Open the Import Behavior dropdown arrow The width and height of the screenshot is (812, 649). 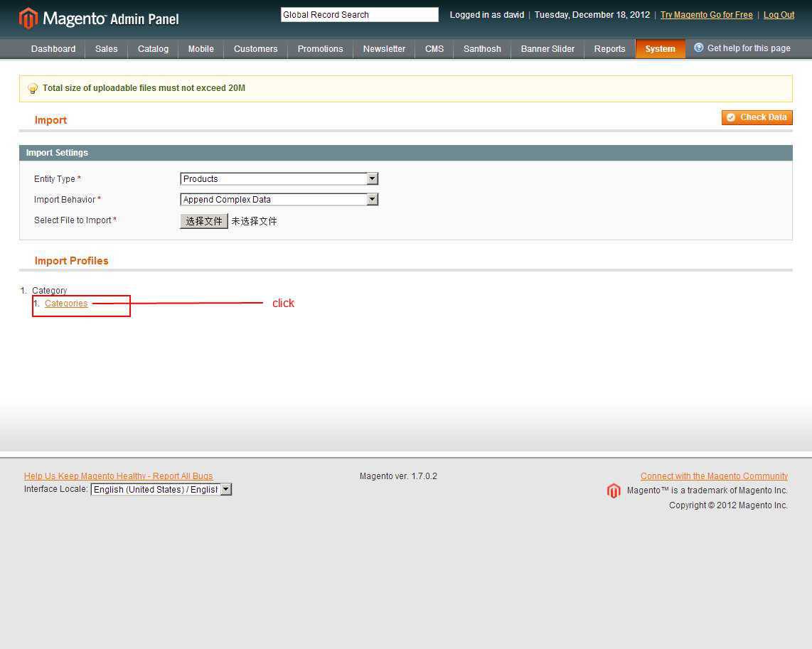tap(372, 199)
